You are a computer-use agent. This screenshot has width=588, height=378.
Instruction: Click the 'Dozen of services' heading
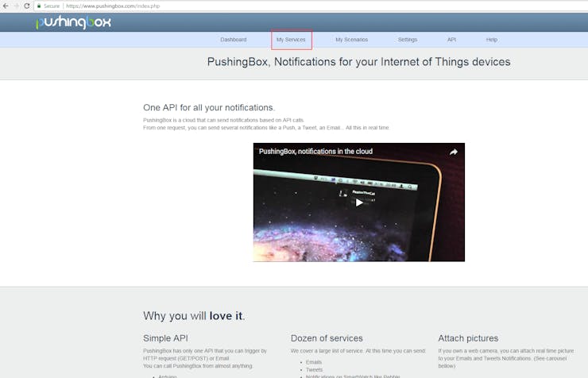click(327, 338)
